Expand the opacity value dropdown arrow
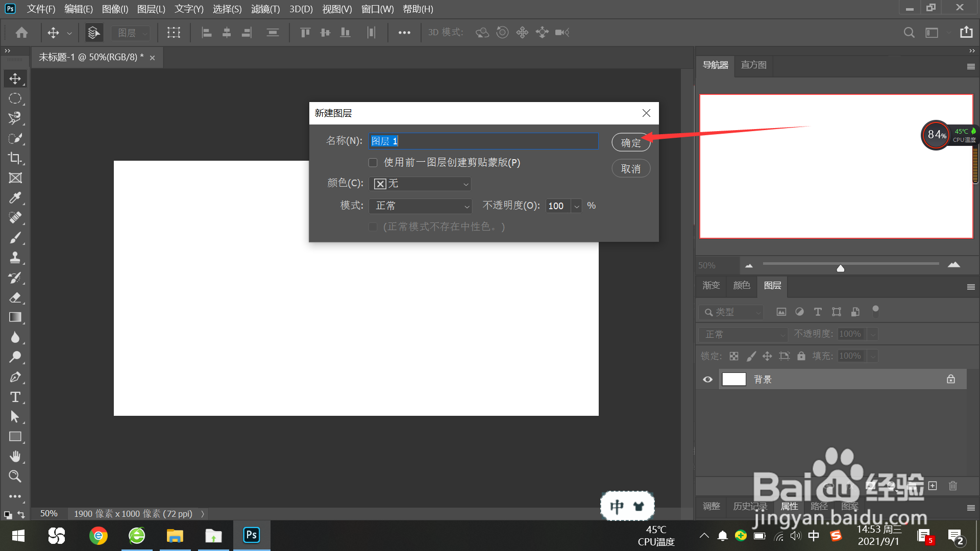The height and width of the screenshot is (551, 980). pos(577,206)
